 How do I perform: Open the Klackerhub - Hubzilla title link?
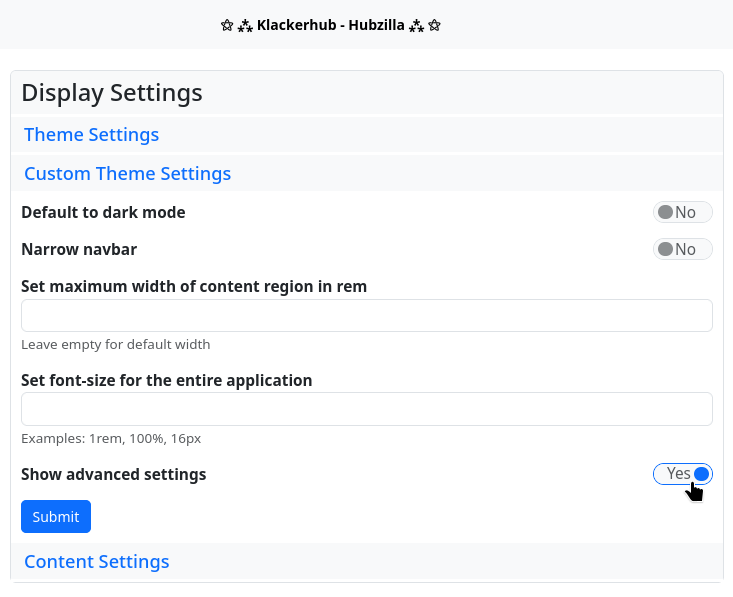click(330, 24)
